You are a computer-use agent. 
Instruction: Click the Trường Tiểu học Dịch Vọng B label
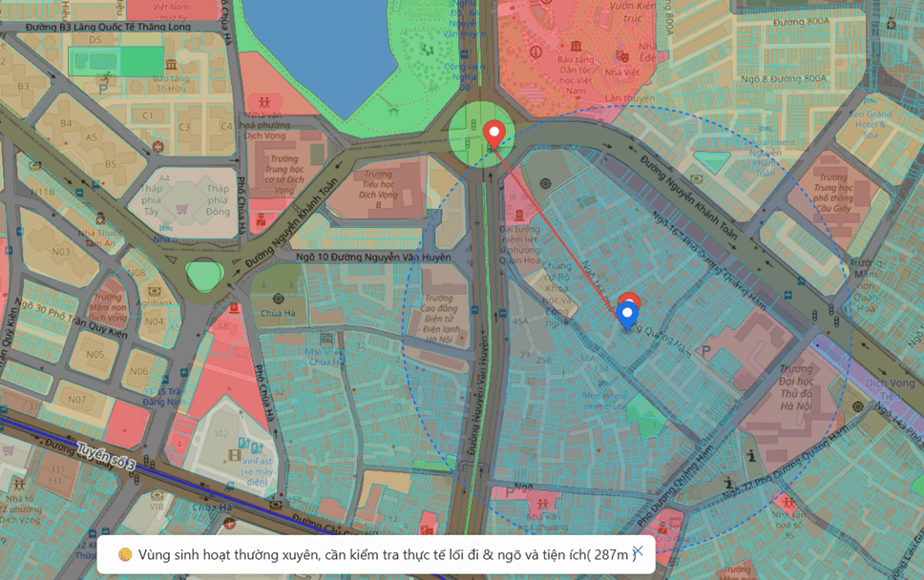click(379, 188)
